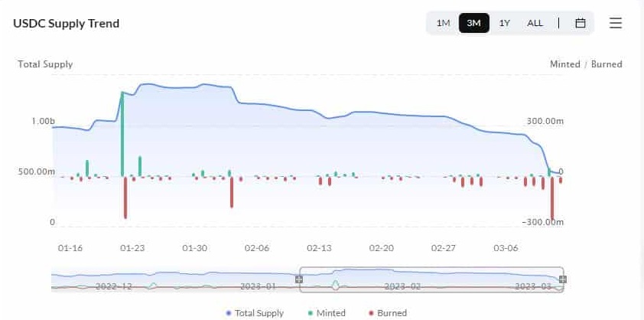
Task: Click the 01-23 date axis label
Action: tap(132, 248)
